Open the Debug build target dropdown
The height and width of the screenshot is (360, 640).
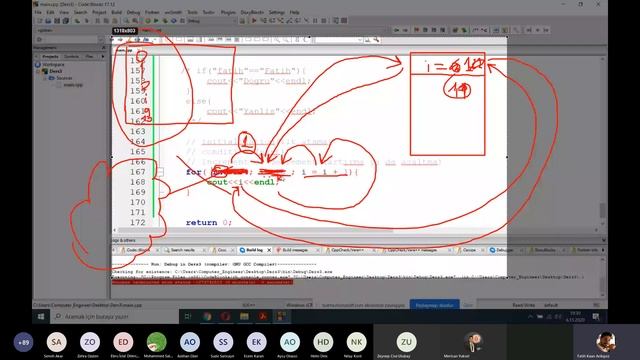(x=212, y=21)
